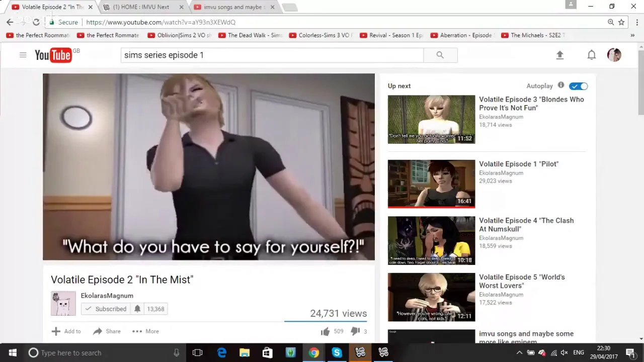This screenshot has width=644, height=362.
Task: Bookmark this page with the star icon
Action: pyautogui.click(x=621, y=22)
